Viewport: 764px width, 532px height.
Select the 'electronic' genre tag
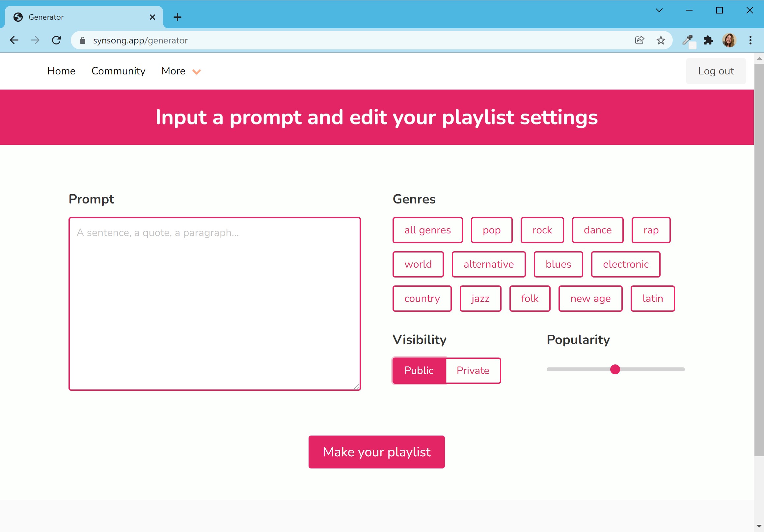[626, 265]
